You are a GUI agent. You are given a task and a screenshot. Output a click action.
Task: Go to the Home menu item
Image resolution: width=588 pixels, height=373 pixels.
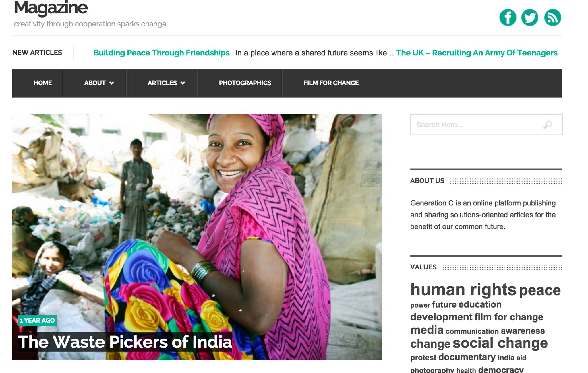[42, 83]
